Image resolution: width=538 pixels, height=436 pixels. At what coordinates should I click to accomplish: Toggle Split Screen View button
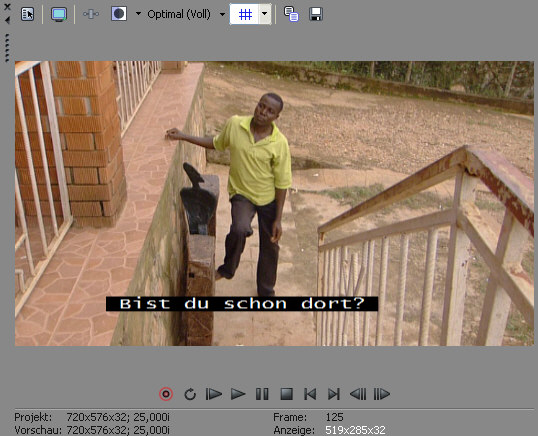(119, 14)
